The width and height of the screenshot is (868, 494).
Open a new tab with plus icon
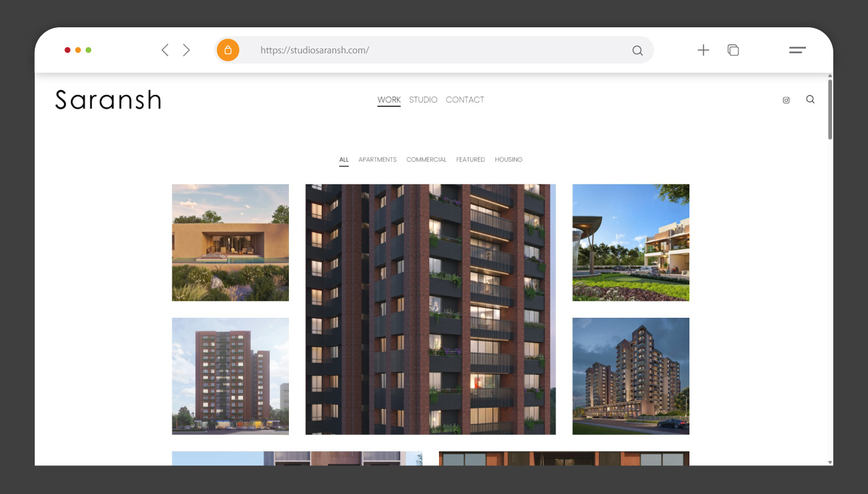[703, 50]
